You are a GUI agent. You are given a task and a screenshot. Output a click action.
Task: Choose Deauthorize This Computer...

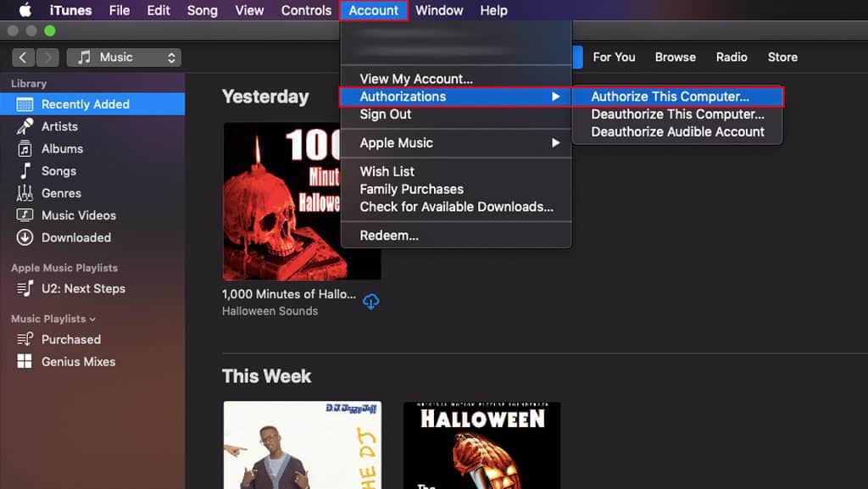pyautogui.click(x=677, y=114)
